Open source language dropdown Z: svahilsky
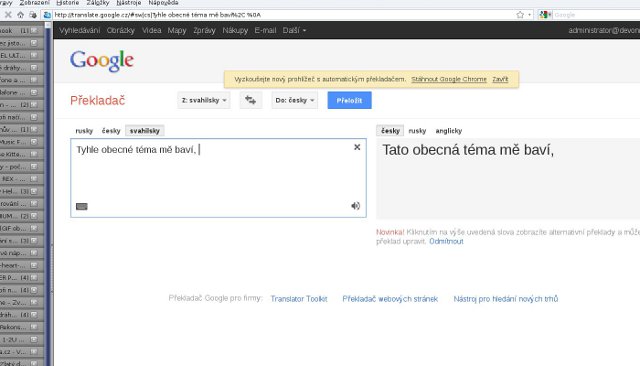The image size is (640, 366). [204, 100]
